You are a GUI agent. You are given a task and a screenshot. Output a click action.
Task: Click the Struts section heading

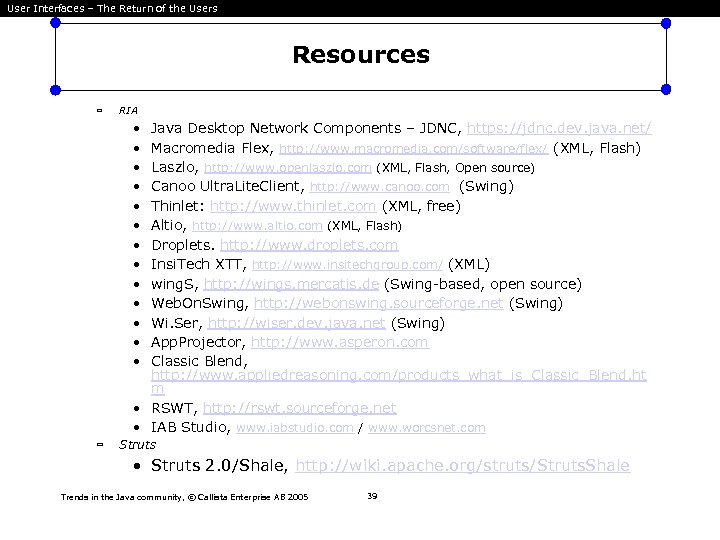[x=137, y=444]
